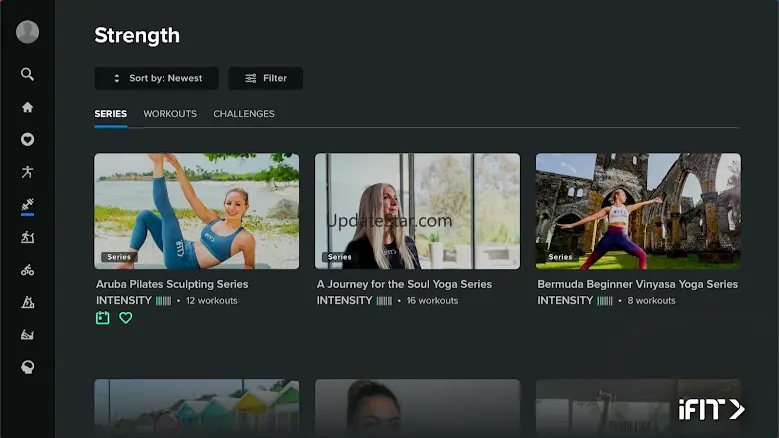Open the rowing machine category icon
This screenshot has width=779, height=438.
27,335
